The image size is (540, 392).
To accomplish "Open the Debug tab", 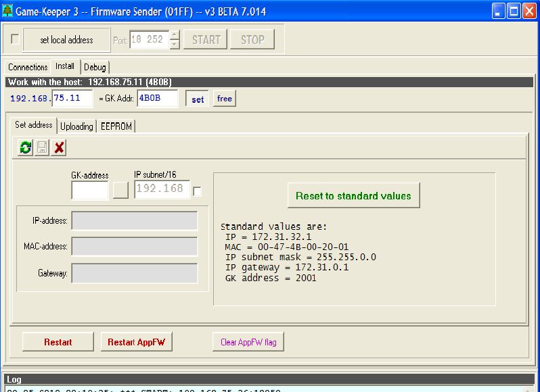I will 95,68.
